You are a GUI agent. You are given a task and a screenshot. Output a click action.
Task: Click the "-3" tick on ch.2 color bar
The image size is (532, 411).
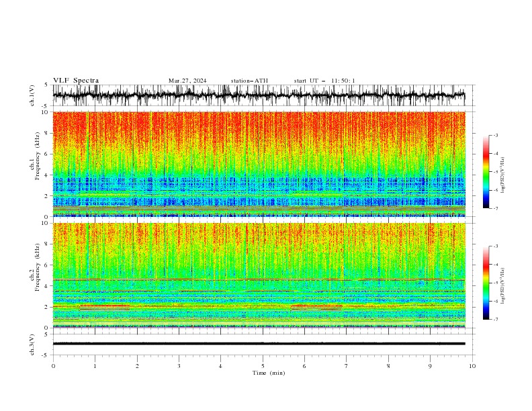(495, 246)
